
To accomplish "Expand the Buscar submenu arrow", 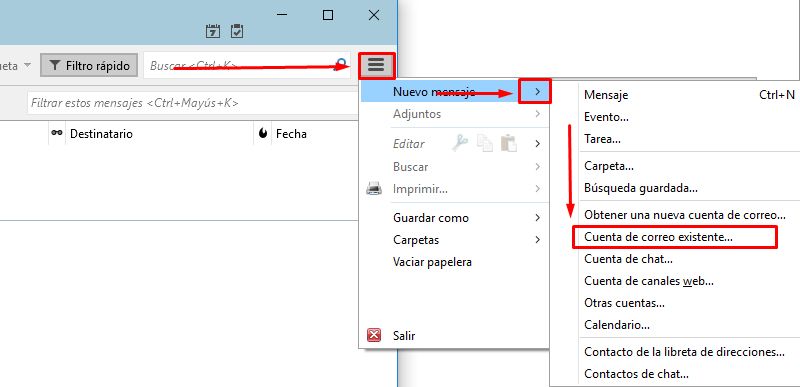I will (537, 167).
